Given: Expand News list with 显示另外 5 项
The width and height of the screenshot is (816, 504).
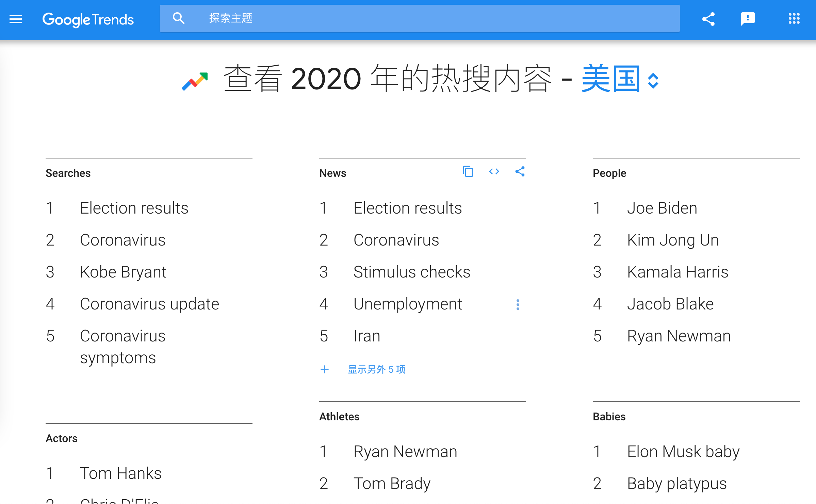Looking at the screenshot, I should [x=376, y=369].
